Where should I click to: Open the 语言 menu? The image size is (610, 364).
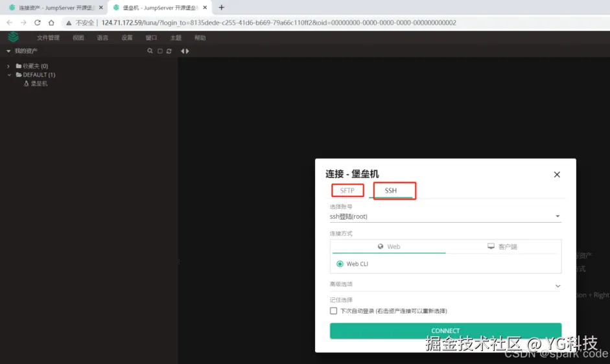(102, 38)
